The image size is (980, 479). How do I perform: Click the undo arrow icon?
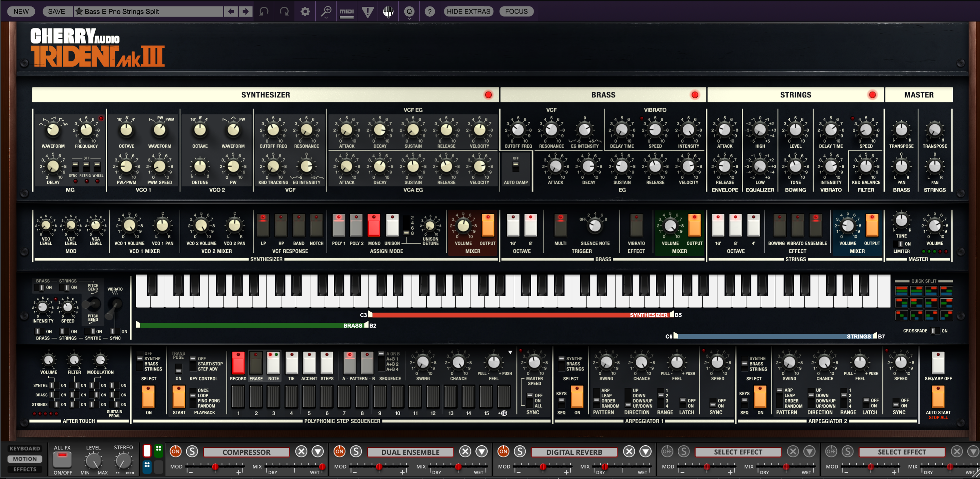pyautogui.click(x=264, y=12)
